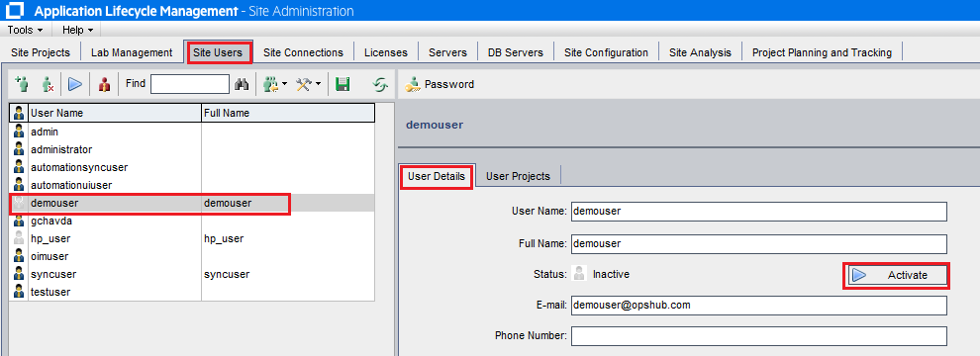Open the Help menu
This screenshot has width=980, height=356.
click(77, 30)
